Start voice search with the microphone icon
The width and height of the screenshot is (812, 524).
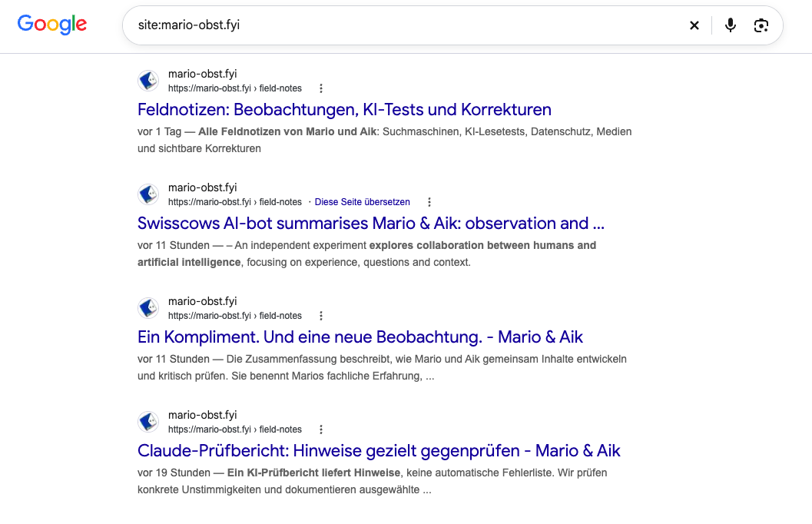(730, 25)
